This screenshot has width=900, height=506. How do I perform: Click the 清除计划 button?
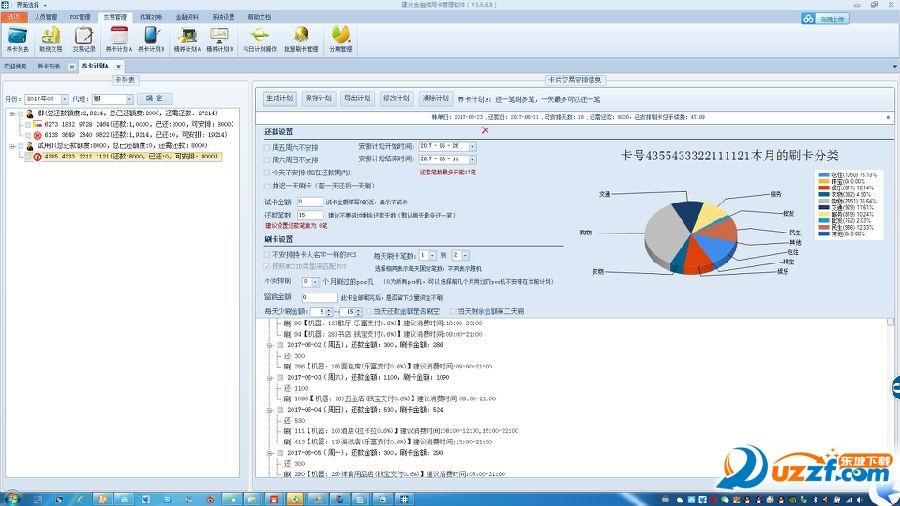pos(435,99)
